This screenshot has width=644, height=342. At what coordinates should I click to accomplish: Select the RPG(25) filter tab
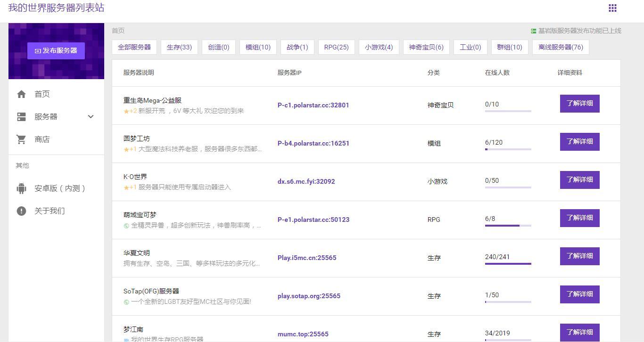337,47
